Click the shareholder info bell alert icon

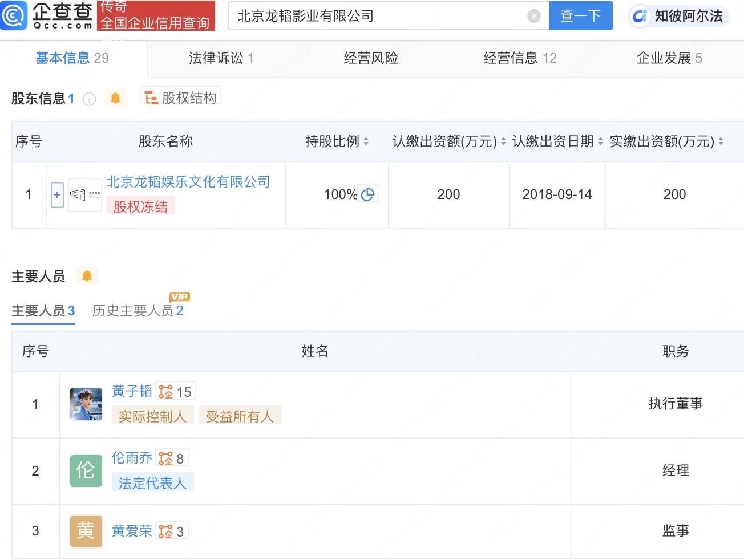tap(115, 98)
